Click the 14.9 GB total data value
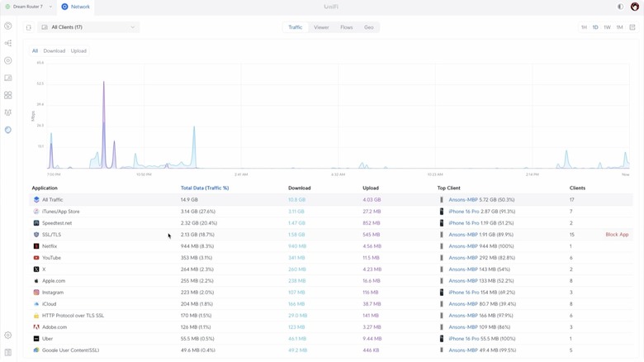The height and width of the screenshot is (362, 644). tap(189, 199)
